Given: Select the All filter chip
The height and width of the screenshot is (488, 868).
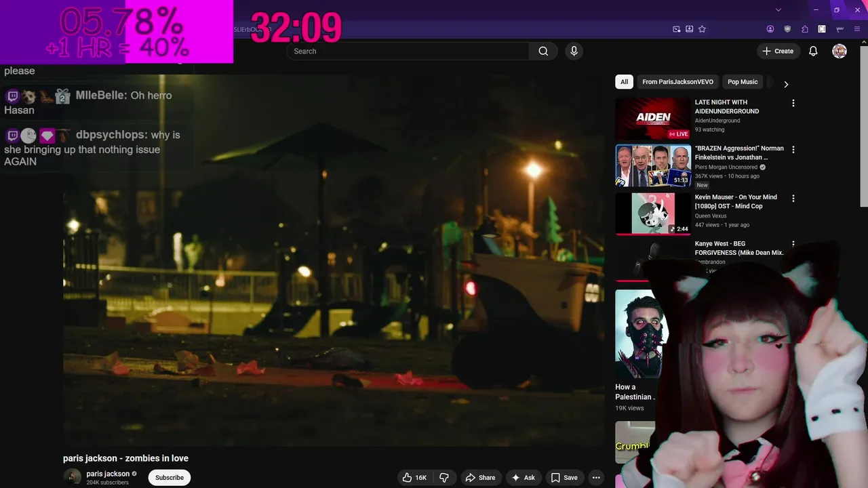Looking at the screenshot, I should pyautogui.click(x=624, y=82).
